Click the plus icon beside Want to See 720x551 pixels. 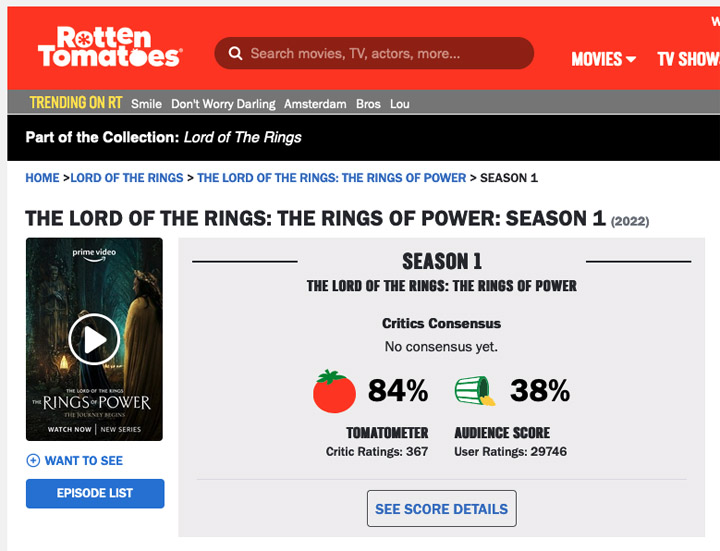point(33,461)
